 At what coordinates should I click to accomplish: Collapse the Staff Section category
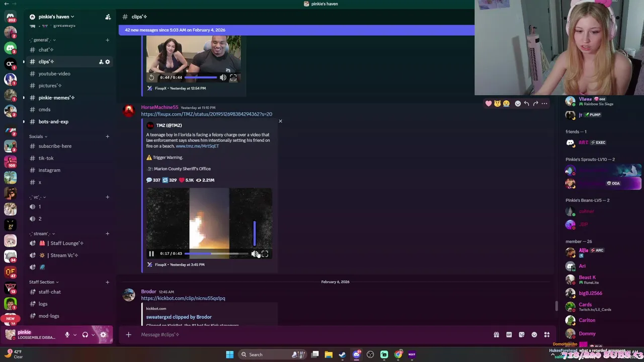coord(44,282)
